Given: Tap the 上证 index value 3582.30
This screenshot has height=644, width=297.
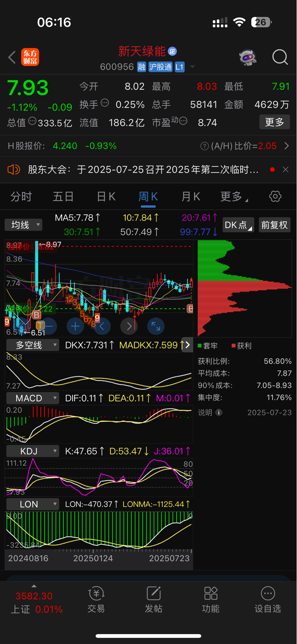Looking at the screenshot, I should coord(34,596).
